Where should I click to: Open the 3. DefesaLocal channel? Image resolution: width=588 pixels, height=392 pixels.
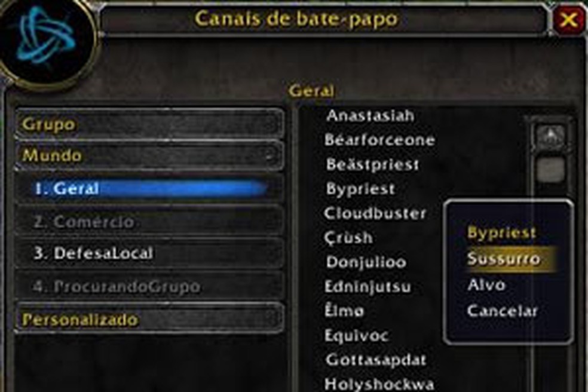(x=149, y=253)
